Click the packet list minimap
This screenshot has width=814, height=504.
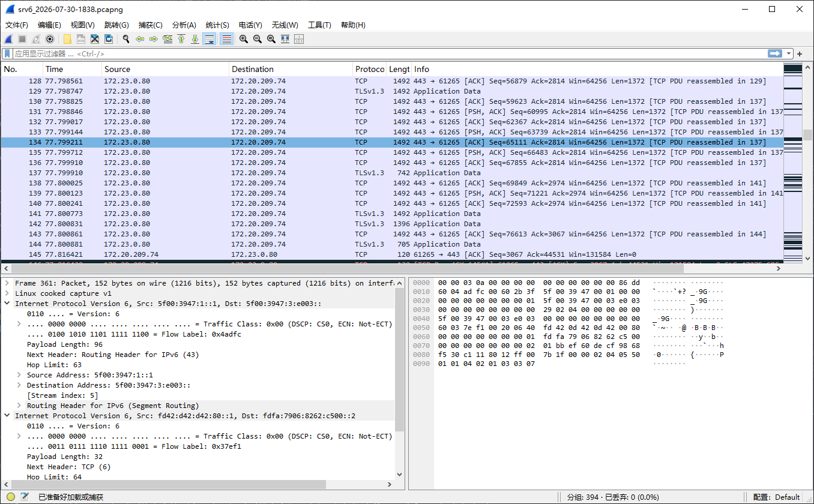(793, 162)
